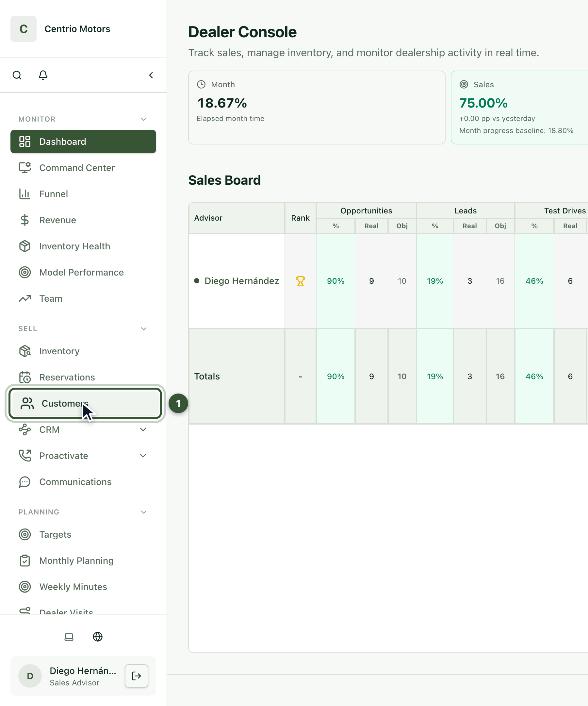Click the Customers people icon
588x706 pixels.
point(27,403)
